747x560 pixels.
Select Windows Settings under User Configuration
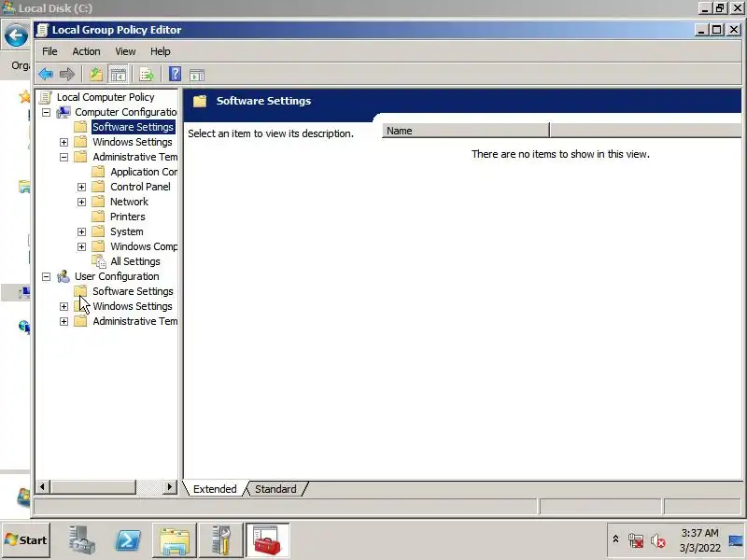133,306
